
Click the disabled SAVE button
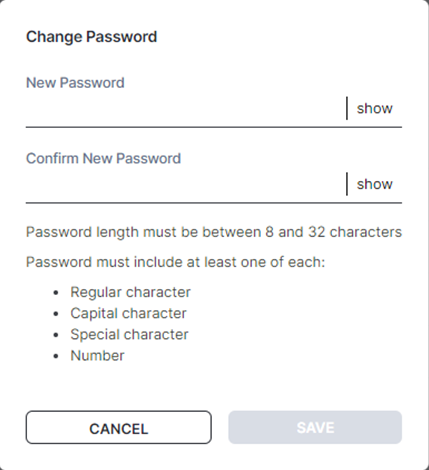coord(315,427)
